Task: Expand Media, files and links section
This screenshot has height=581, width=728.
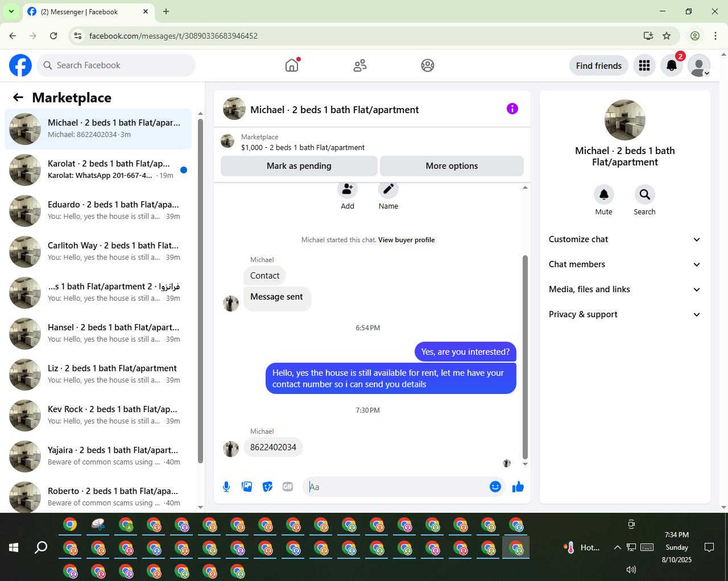Action: [x=625, y=289]
